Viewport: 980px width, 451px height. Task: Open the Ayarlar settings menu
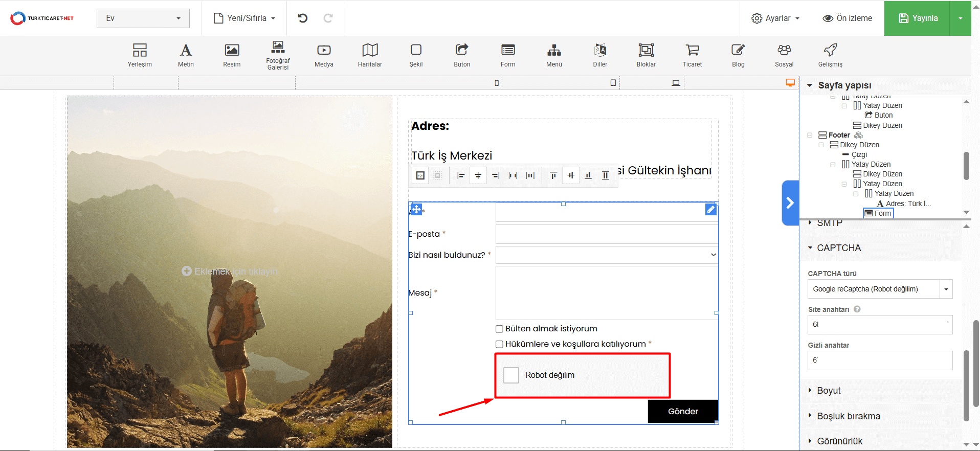coord(775,18)
